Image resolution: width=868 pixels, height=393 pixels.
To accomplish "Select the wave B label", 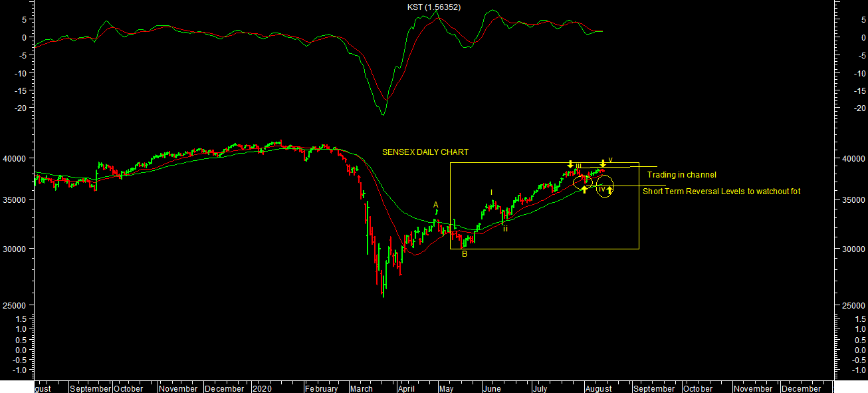I will 465,254.
